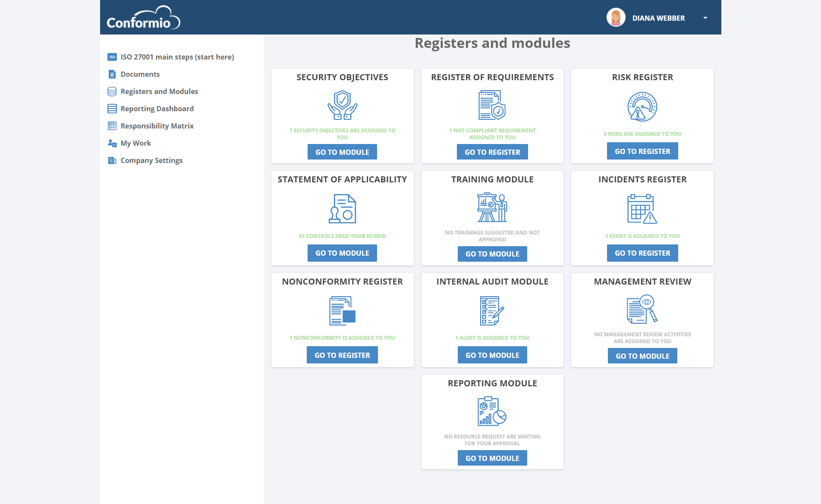Click the Risk Register gauge icon
This screenshot has height=504, width=821.
coord(642,106)
